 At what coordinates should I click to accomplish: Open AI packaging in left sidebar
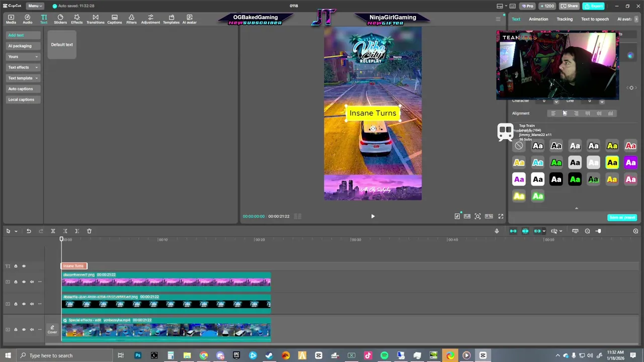tap(23, 46)
